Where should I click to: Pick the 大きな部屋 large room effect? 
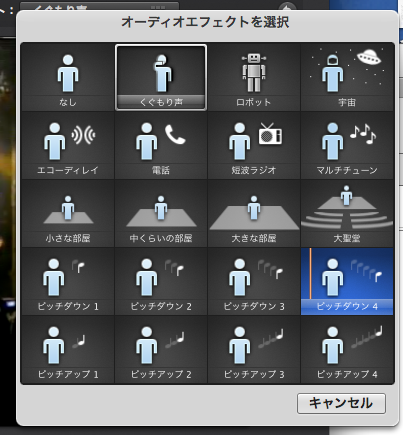[x=254, y=214]
